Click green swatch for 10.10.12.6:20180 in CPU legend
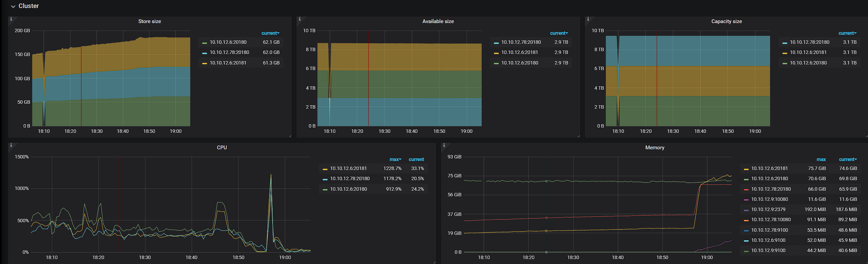Viewport: 868px width, 264px height. (325, 190)
